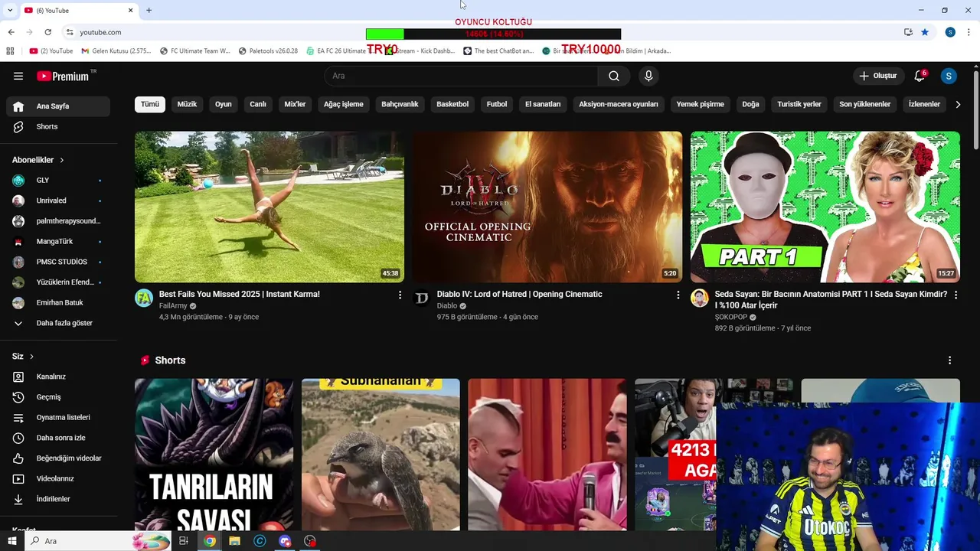980x551 pixels.
Task: Open the Subhanallah bird short
Action: (x=381, y=455)
